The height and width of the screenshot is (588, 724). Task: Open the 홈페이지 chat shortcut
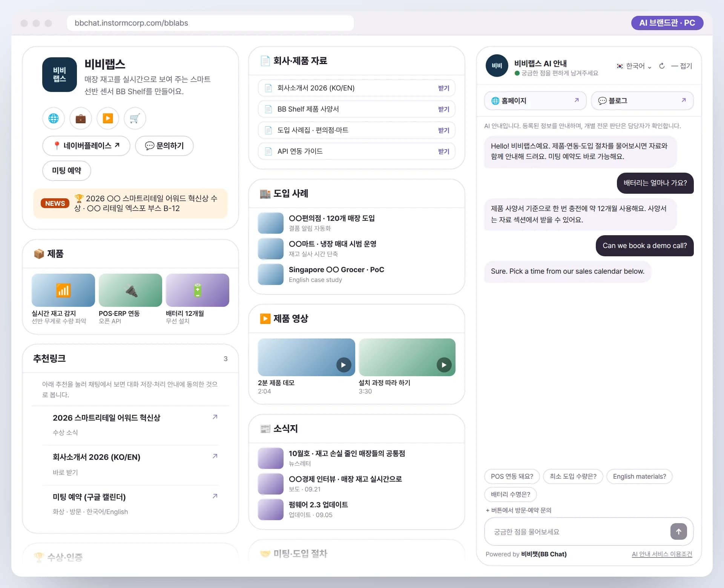535,101
